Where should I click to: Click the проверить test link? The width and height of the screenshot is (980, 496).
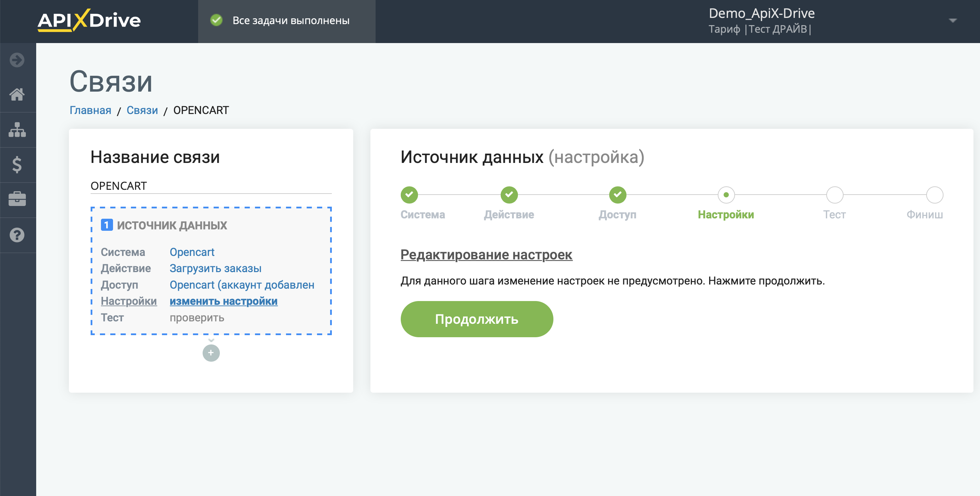coord(197,318)
